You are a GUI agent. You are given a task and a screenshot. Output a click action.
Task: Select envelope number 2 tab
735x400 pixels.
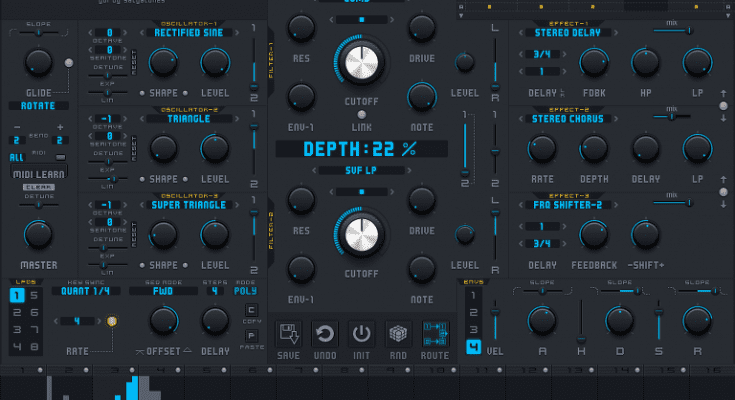pos(473,314)
